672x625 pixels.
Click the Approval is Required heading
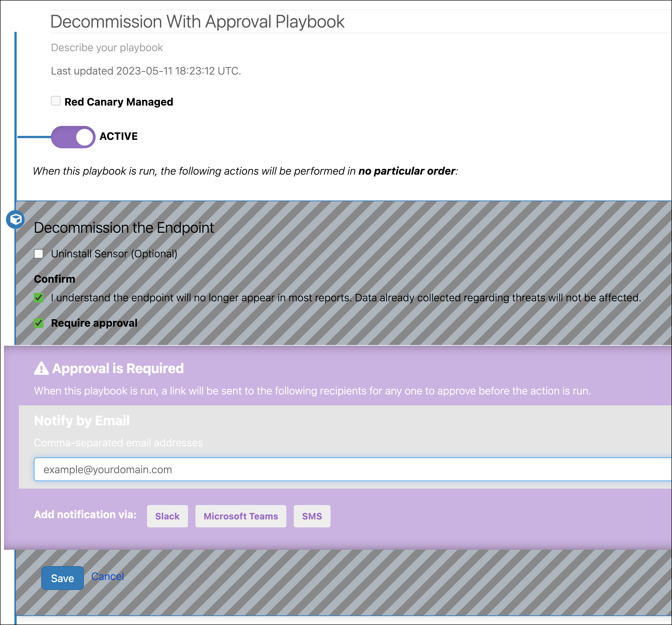(118, 368)
